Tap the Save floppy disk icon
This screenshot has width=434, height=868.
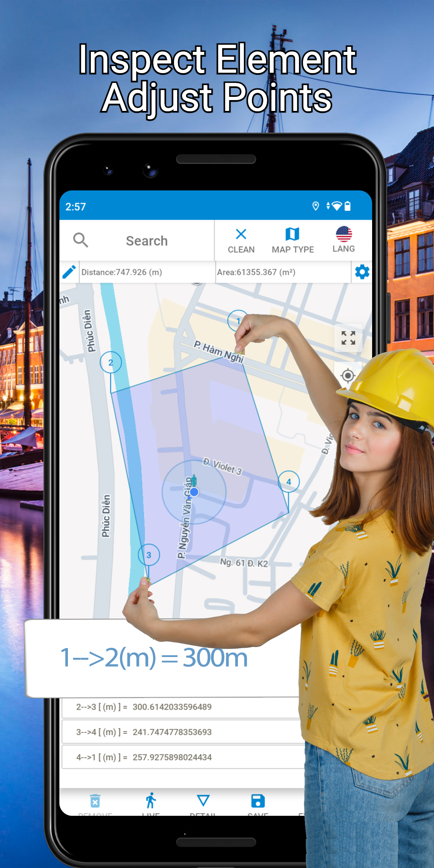[258, 801]
